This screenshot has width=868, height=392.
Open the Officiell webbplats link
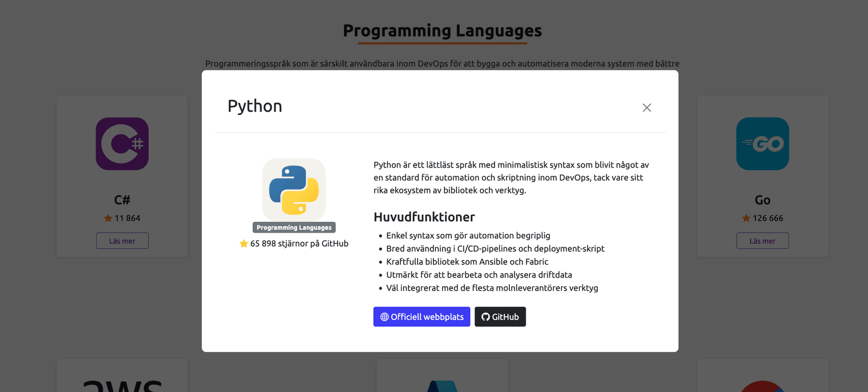pos(422,317)
